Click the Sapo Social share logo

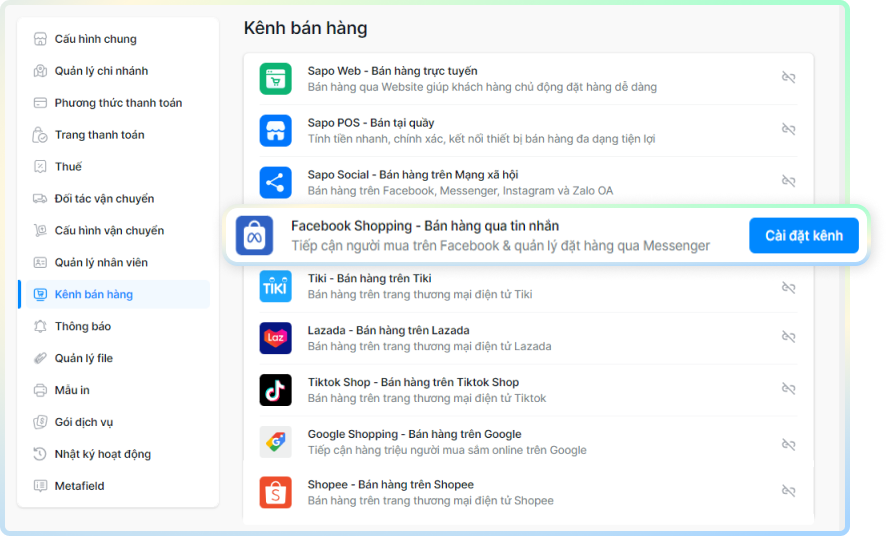[276, 182]
